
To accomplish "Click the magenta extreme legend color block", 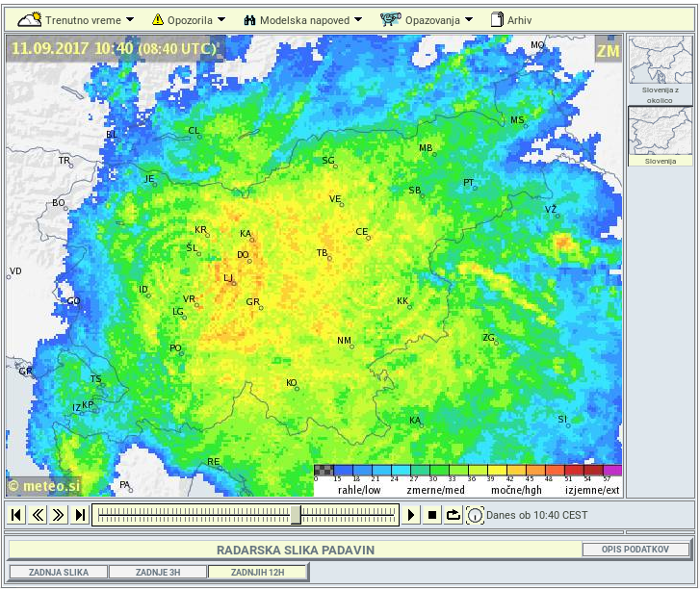I will point(612,470).
